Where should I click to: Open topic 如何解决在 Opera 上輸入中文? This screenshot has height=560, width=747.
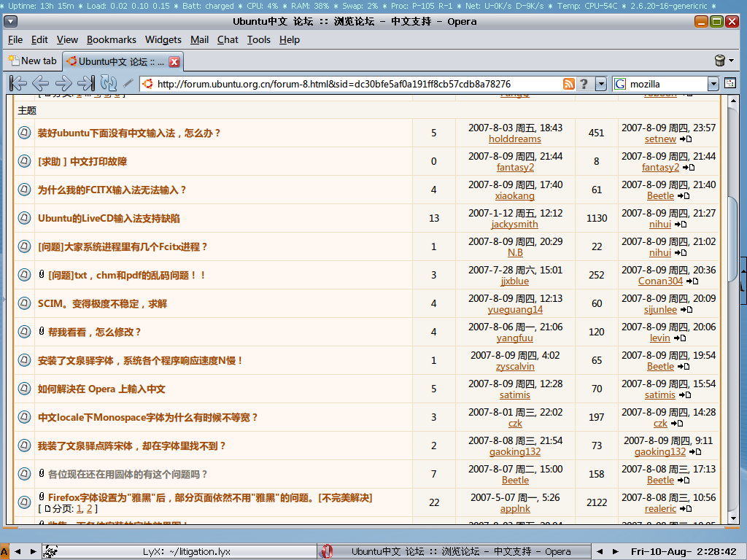coord(101,389)
